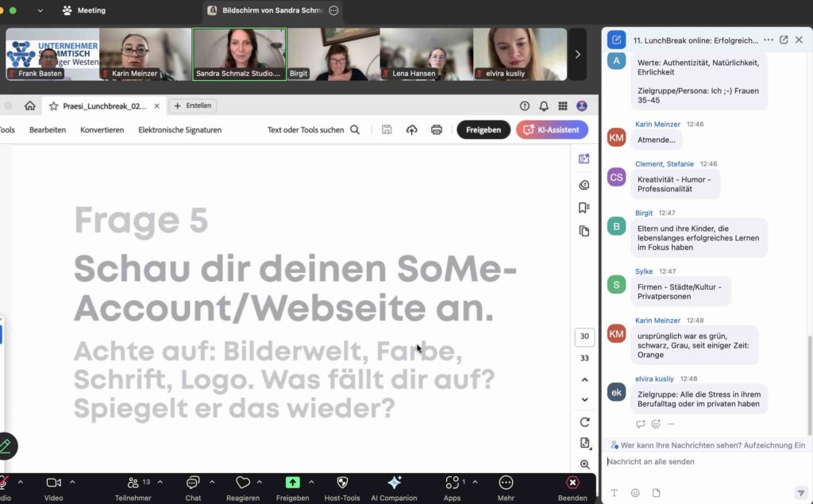Open the KI-Assistent button
Screen dimensions: 813x504
(x=553, y=129)
